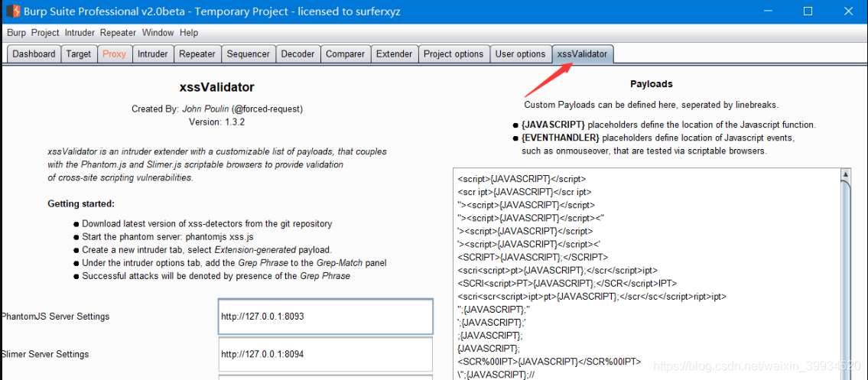868x380 pixels.
Task: Click the PhantomJS Server Settings URL field
Action: [326, 317]
